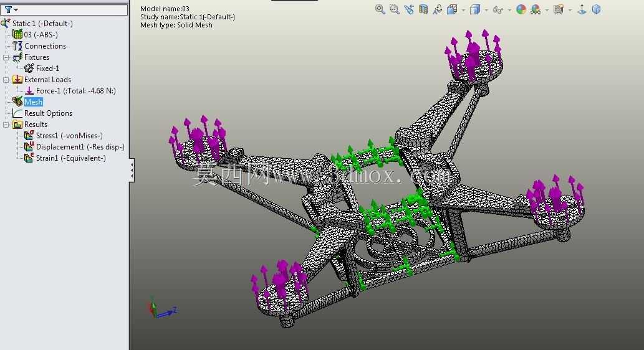Expand the View Settings dropdown arrow
This screenshot has height=350, width=644.
(x=570, y=10)
